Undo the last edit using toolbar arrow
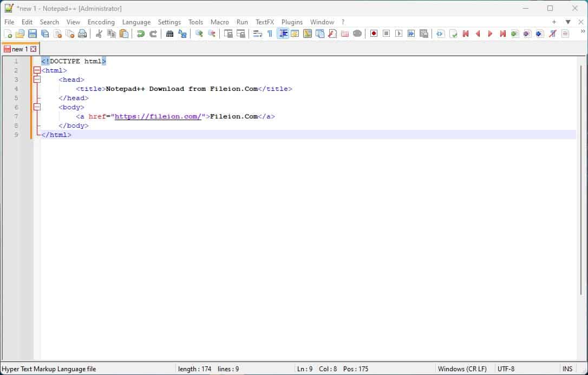This screenshot has height=375, width=588. (x=141, y=34)
